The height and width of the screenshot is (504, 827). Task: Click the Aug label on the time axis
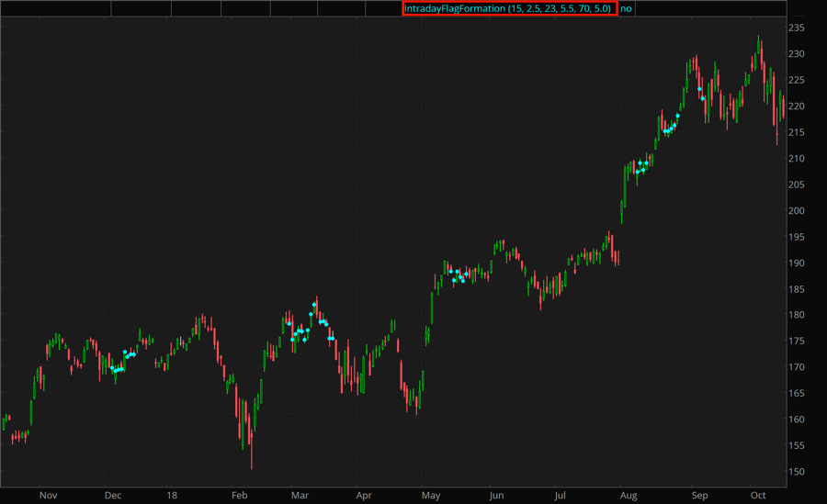pos(629,495)
